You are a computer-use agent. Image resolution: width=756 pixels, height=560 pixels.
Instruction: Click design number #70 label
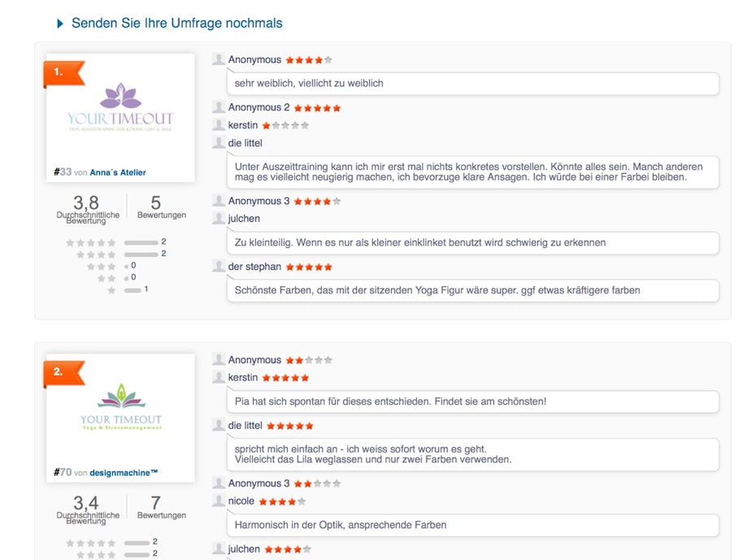point(63,472)
